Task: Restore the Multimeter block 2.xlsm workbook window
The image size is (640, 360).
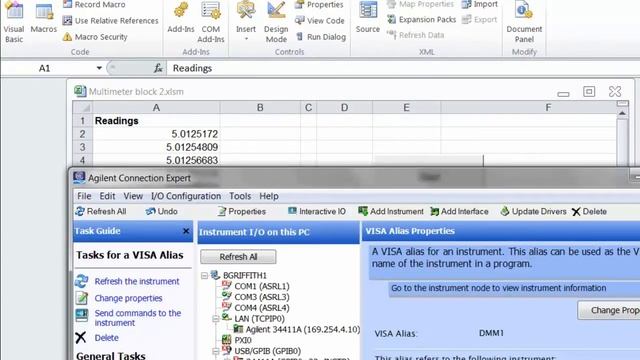Action: (589, 92)
